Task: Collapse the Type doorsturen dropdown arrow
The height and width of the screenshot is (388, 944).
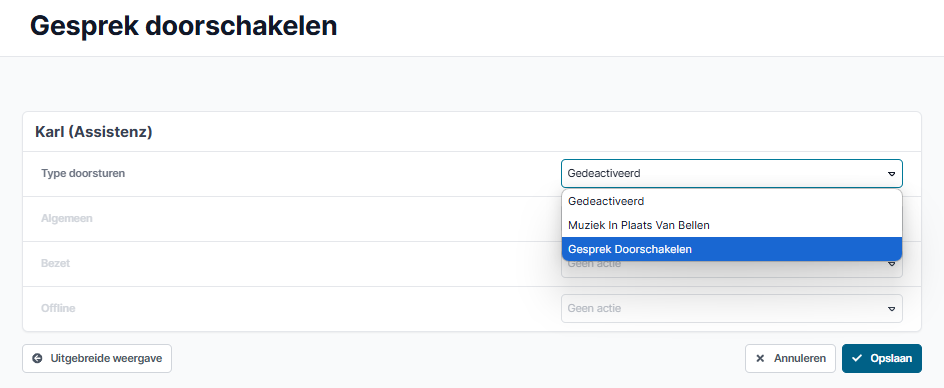Action: point(891,174)
